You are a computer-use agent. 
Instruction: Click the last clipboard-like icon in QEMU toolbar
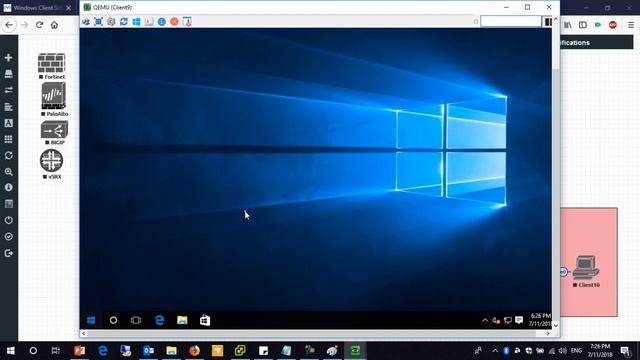[187, 22]
